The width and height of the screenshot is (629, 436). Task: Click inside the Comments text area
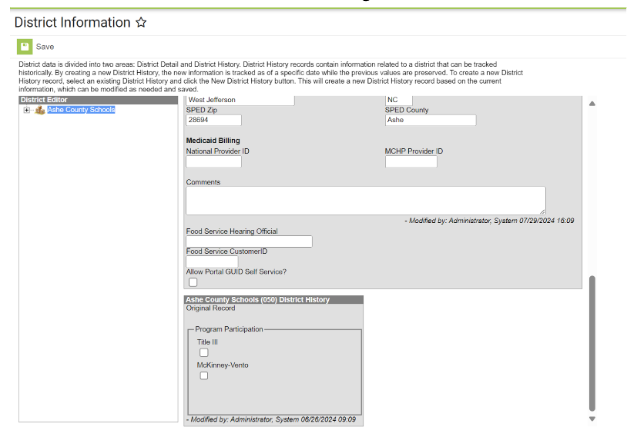coord(365,199)
